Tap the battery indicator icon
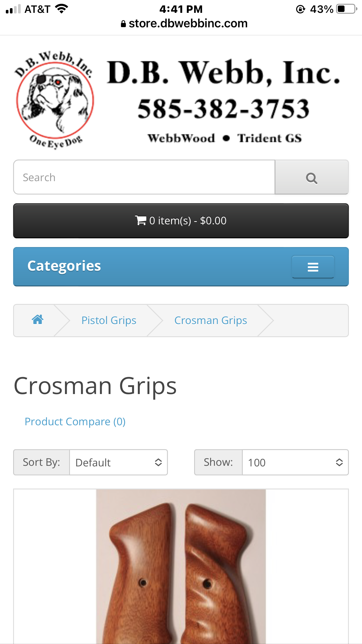The height and width of the screenshot is (644, 362). [x=347, y=9]
